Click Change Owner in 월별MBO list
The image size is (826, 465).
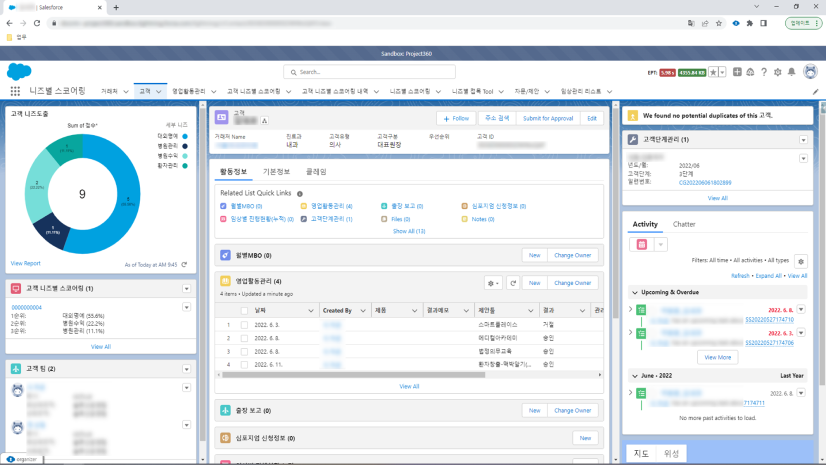pyautogui.click(x=573, y=255)
